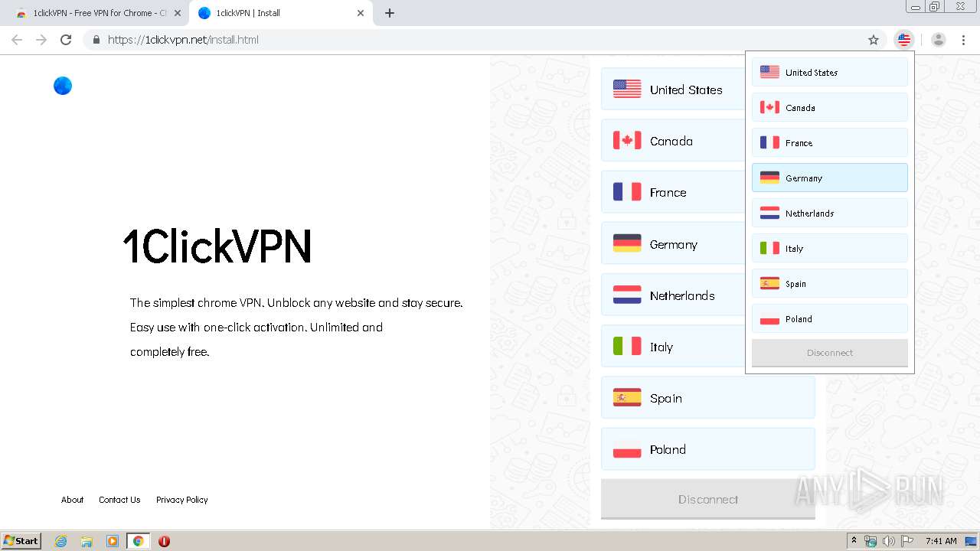Select Italy on the install page
Image resolution: width=980 pixels, height=551 pixels.
(673, 347)
